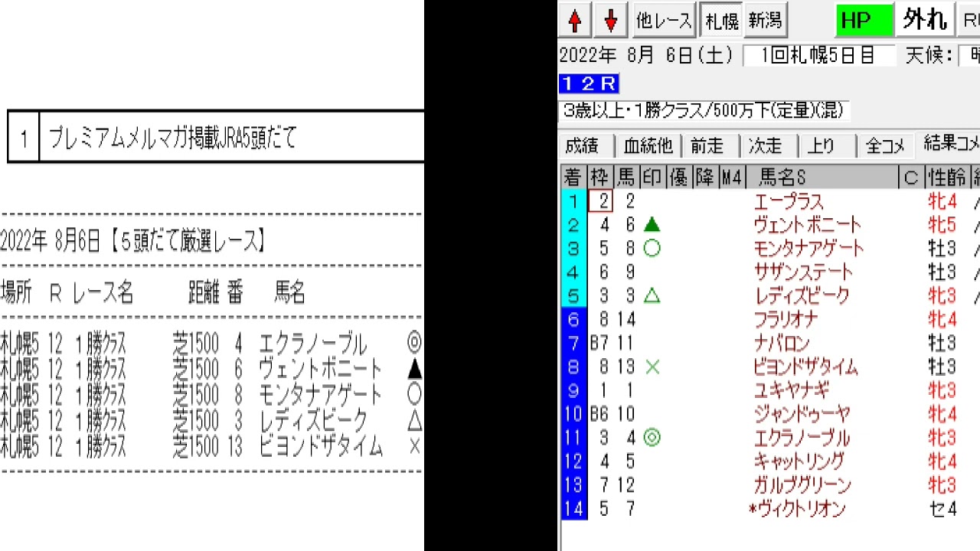Toggle the 札幌 racecourse button
Screen dimensions: 980x551
[721, 21]
